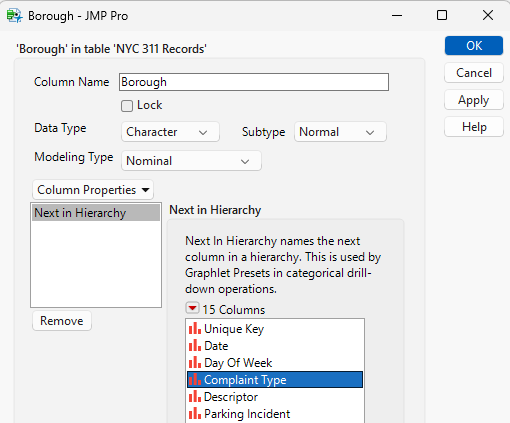This screenshot has width=510, height=423.
Task: Select Unique Key column in list
Action: coord(275,329)
